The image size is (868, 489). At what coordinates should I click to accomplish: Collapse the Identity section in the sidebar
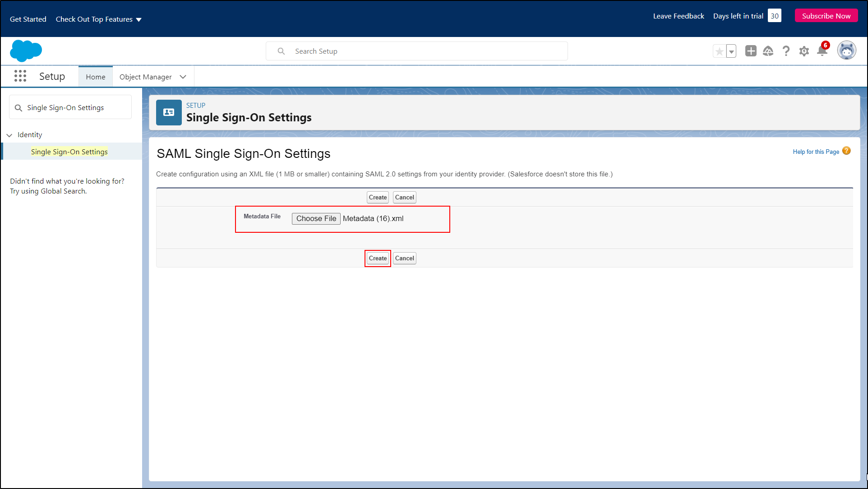point(9,135)
